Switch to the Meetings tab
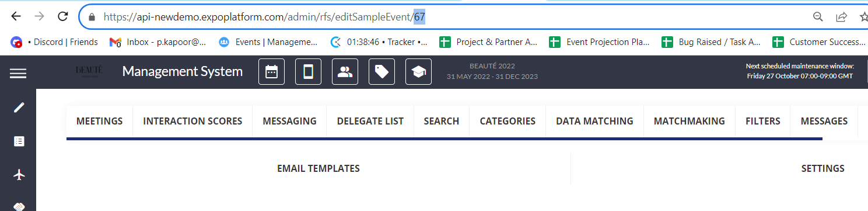The image size is (868, 211). pyautogui.click(x=100, y=122)
